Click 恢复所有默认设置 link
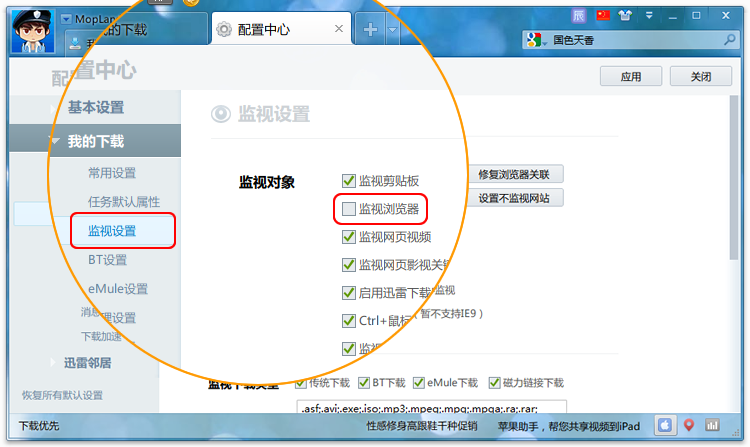The height and width of the screenshot is (447, 750). point(62,395)
